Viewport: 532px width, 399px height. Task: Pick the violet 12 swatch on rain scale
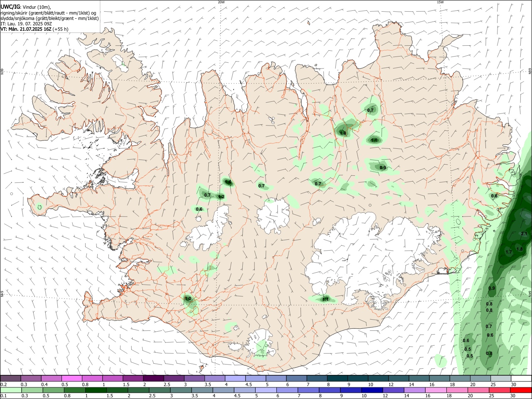[x=394, y=390]
